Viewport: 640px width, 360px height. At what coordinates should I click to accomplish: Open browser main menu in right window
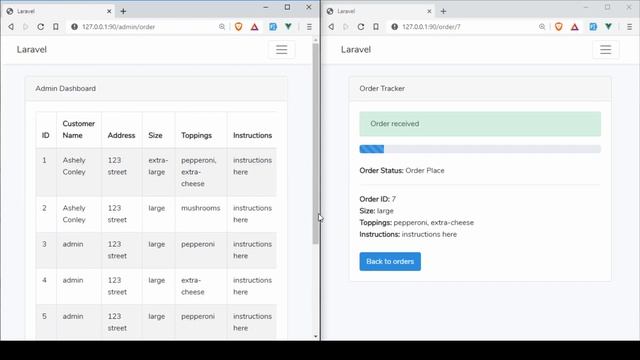pyautogui.click(x=629, y=27)
